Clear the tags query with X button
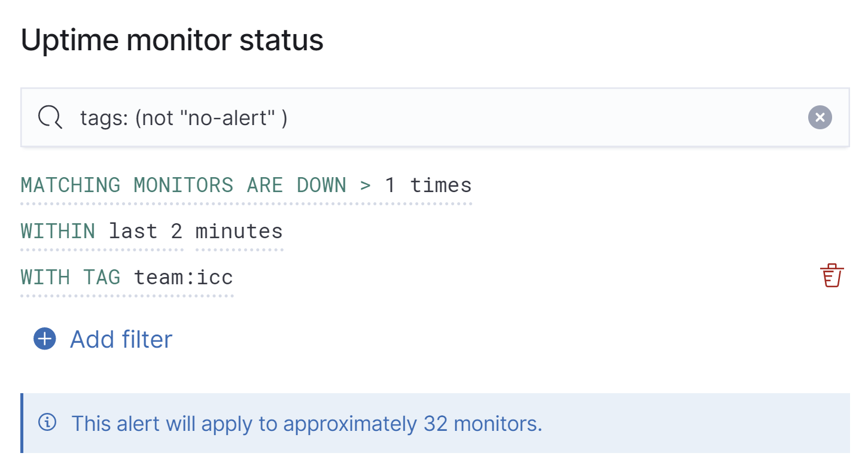 click(x=820, y=118)
